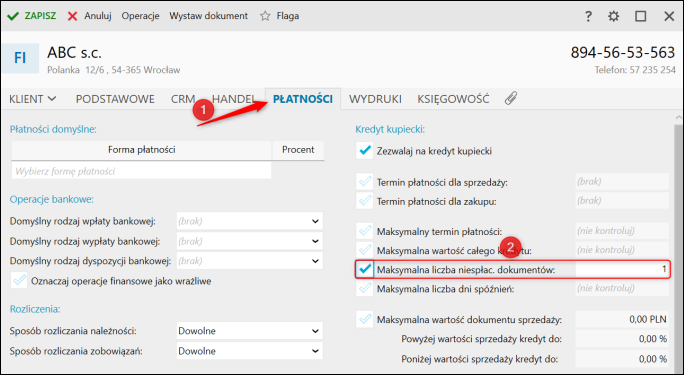Viewport: 684px width, 375px height.
Task: Click the maximize window square icon
Action: coord(640,17)
